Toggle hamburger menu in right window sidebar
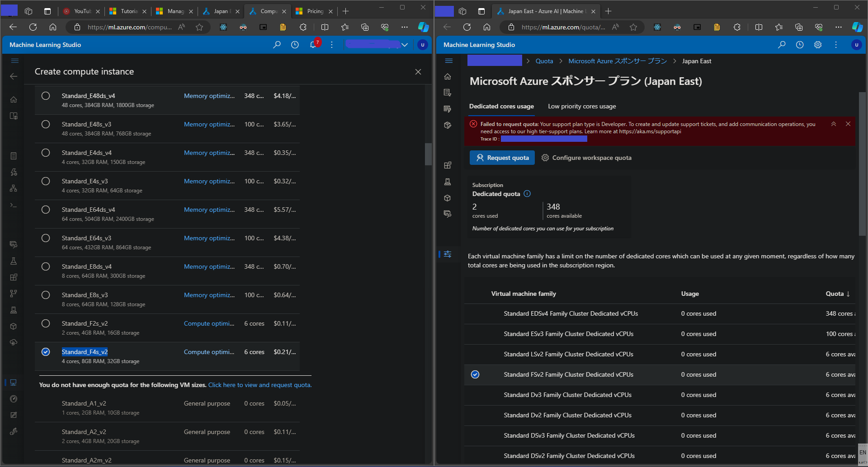The height and width of the screenshot is (467, 868). pyautogui.click(x=448, y=61)
